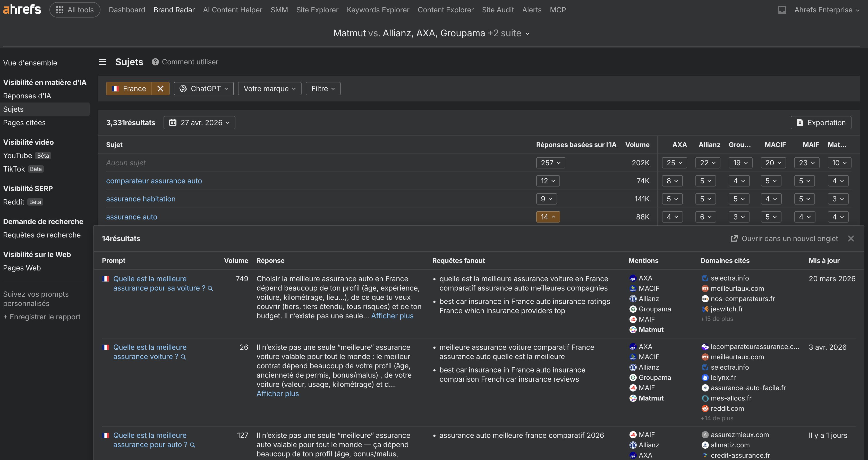
Task: Go to Pages citées in sidebar
Action: coord(24,123)
